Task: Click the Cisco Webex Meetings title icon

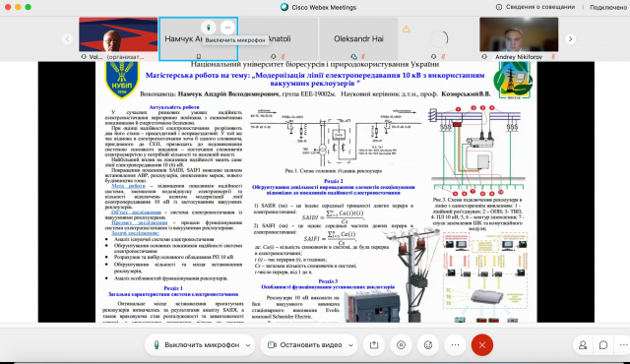Action: [284, 7]
